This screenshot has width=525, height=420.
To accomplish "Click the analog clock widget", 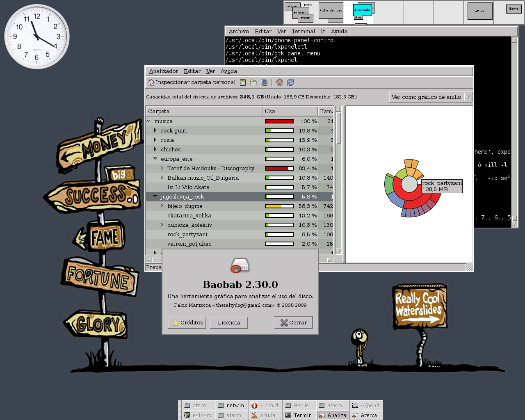I will [37, 37].
